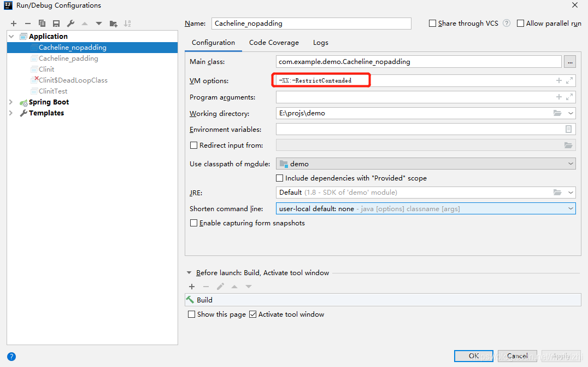The width and height of the screenshot is (588, 367).
Task: Collapse the Application tree node
Action: point(11,37)
